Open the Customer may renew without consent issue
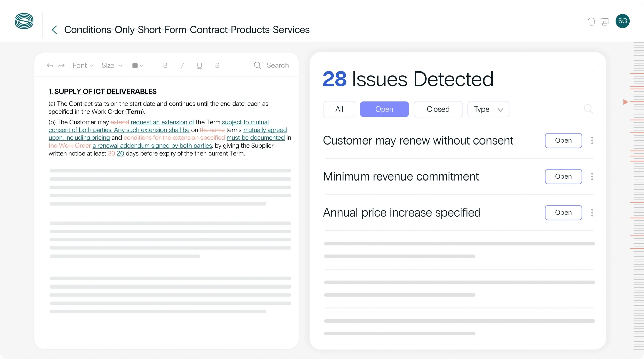This screenshot has width=644, height=359. (563, 140)
